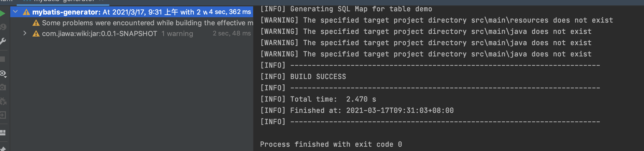The width and height of the screenshot is (644, 151).
Task: Open the view options dropdown arrow
Action: (5, 77)
